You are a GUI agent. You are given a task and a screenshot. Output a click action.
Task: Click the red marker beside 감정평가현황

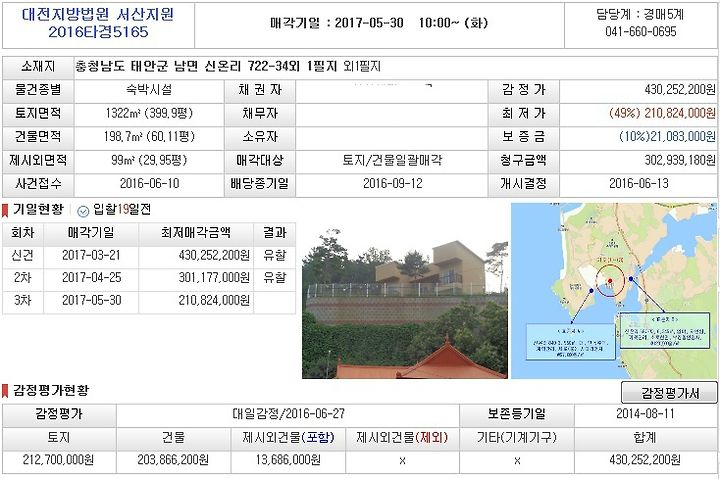(5, 391)
